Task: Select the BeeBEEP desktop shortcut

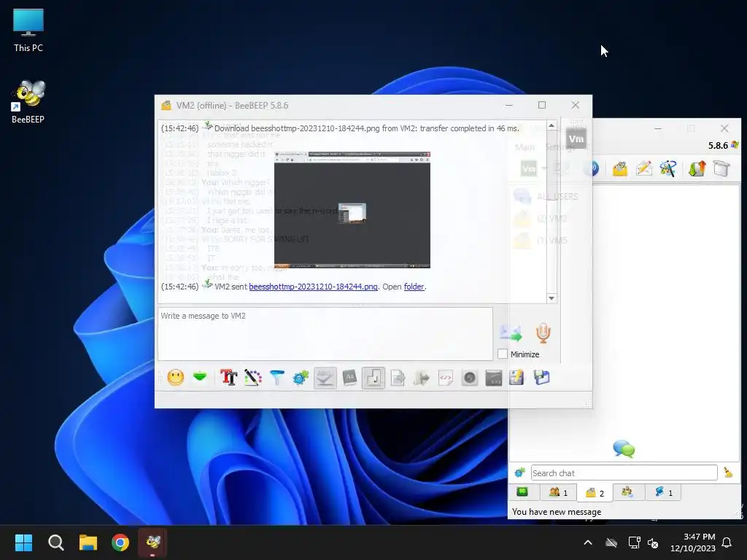Action: (x=28, y=101)
